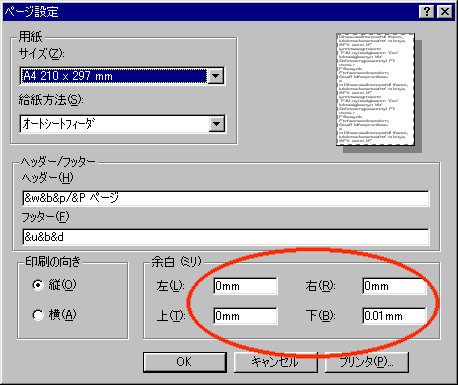Click the 給紙方法(S) label
The height and width of the screenshot is (385, 458).
[51, 100]
